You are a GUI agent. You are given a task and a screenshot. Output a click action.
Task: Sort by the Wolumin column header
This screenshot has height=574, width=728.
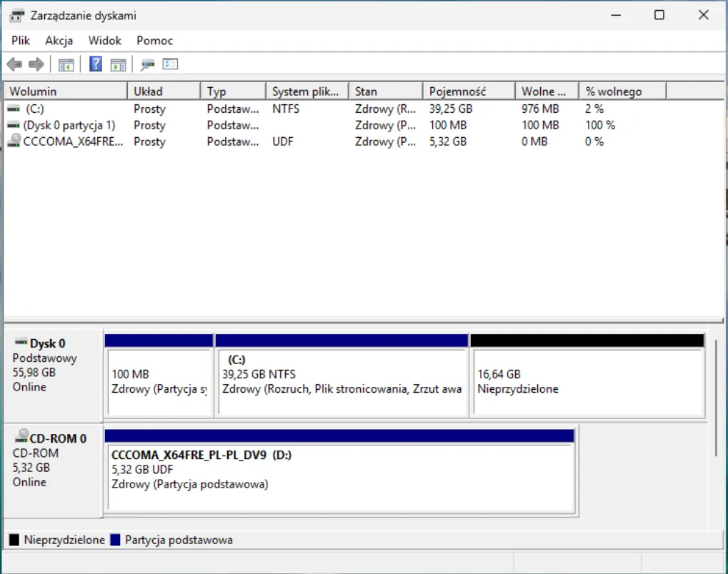point(66,91)
